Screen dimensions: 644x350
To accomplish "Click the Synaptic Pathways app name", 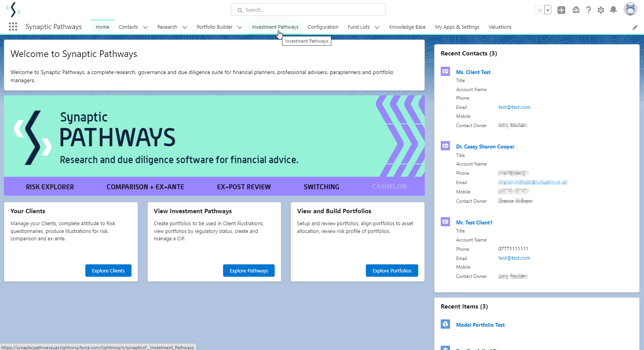I will click(x=54, y=27).
